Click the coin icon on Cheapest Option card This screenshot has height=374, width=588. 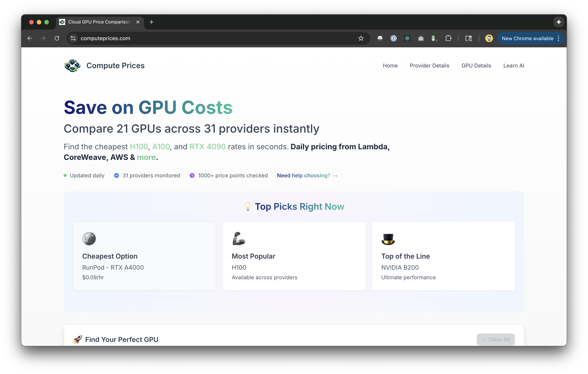point(89,238)
